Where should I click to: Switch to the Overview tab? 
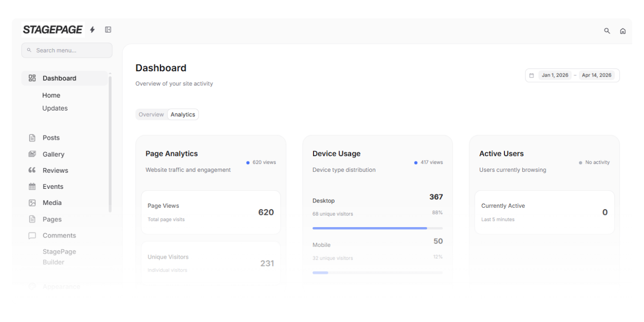(x=151, y=114)
